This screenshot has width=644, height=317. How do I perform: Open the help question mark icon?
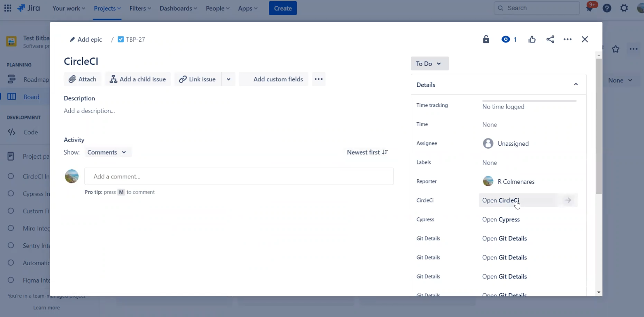(x=607, y=8)
